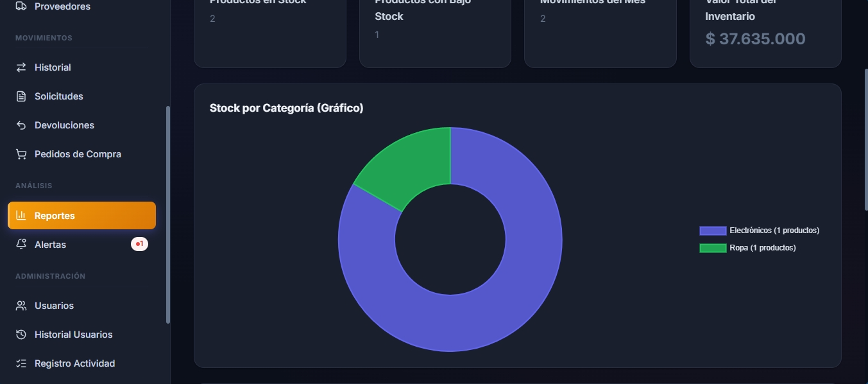
Task: Go to the Usuarios section
Action: coord(81,306)
